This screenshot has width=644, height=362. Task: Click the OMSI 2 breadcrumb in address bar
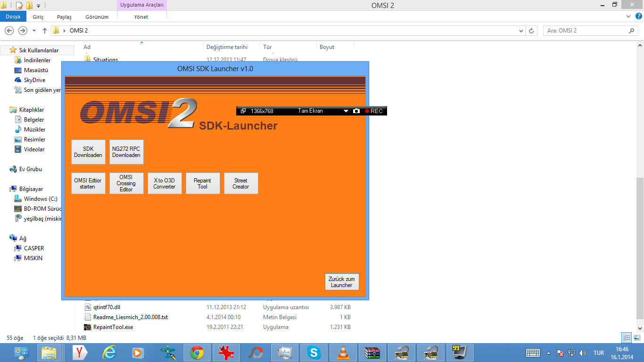[x=79, y=31]
